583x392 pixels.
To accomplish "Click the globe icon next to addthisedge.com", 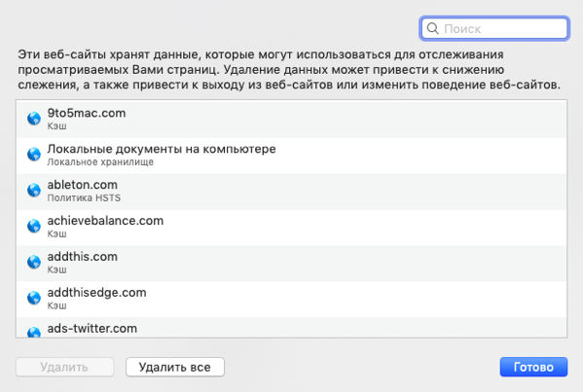I will (x=34, y=298).
